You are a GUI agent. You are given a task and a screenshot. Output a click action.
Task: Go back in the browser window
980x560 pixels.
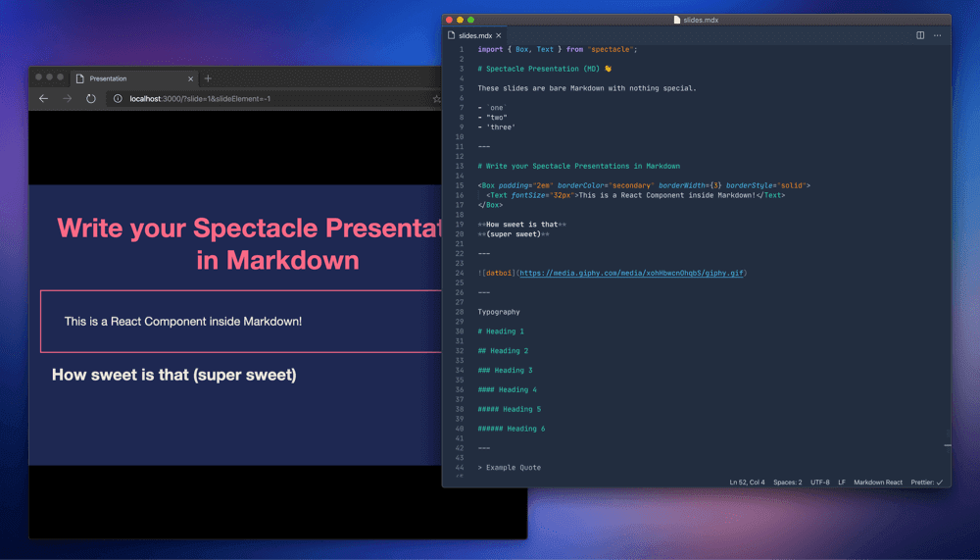pos(43,99)
